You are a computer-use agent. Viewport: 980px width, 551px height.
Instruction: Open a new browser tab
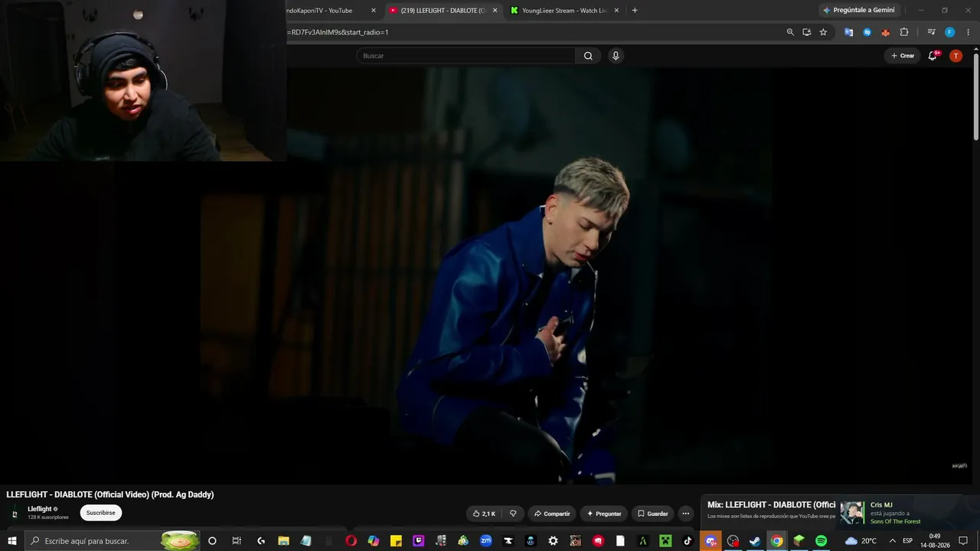point(635,11)
